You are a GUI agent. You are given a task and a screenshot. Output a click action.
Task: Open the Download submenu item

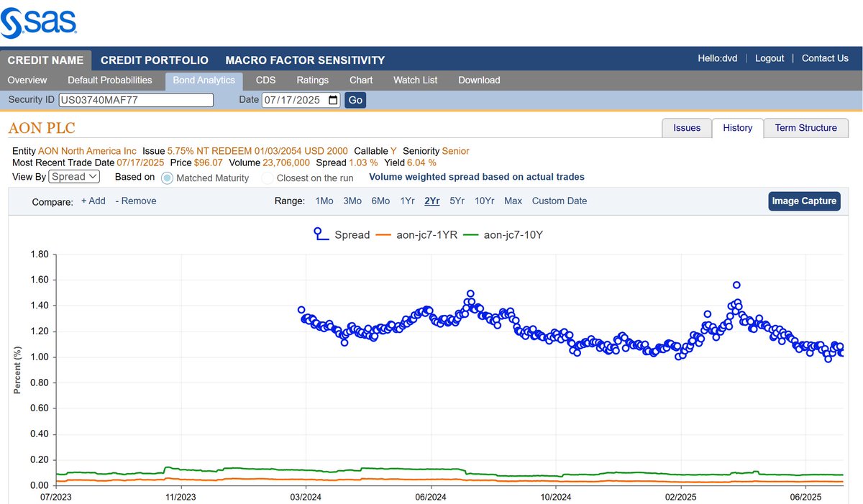click(x=479, y=80)
